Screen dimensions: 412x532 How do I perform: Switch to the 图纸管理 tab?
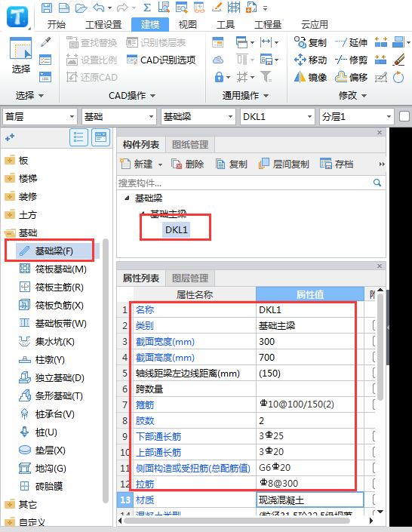pyautogui.click(x=190, y=145)
